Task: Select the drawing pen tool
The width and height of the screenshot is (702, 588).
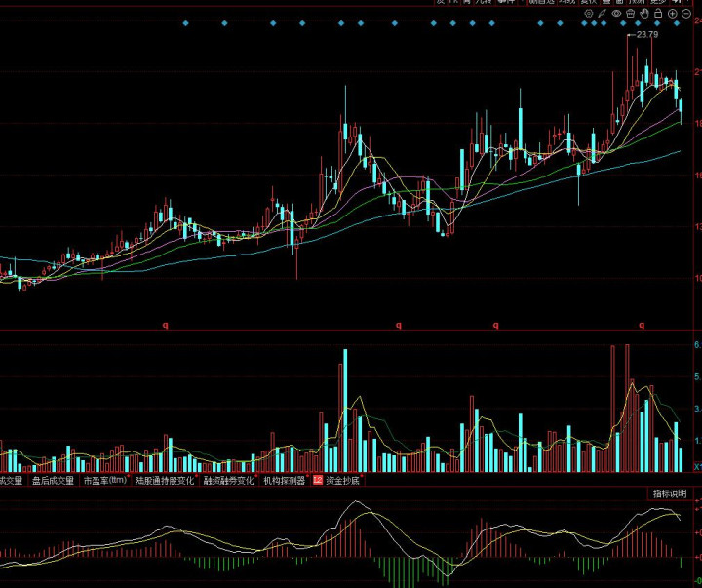Action: (x=603, y=15)
